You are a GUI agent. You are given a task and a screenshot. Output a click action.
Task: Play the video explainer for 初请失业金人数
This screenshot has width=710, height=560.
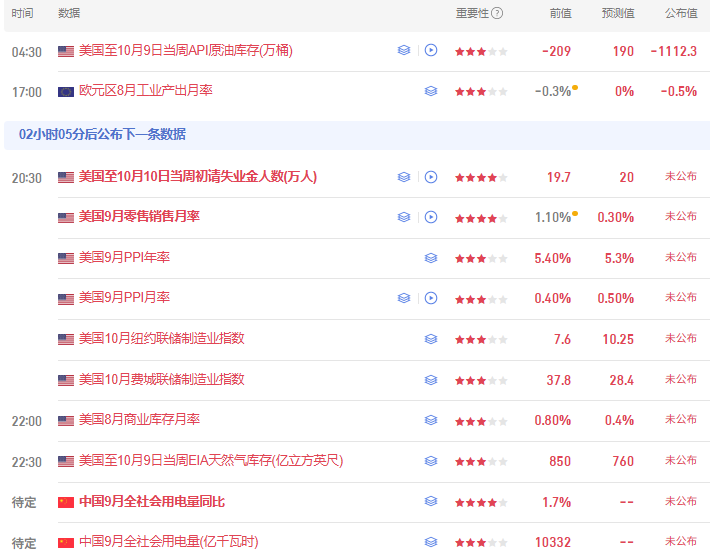click(431, 177)
